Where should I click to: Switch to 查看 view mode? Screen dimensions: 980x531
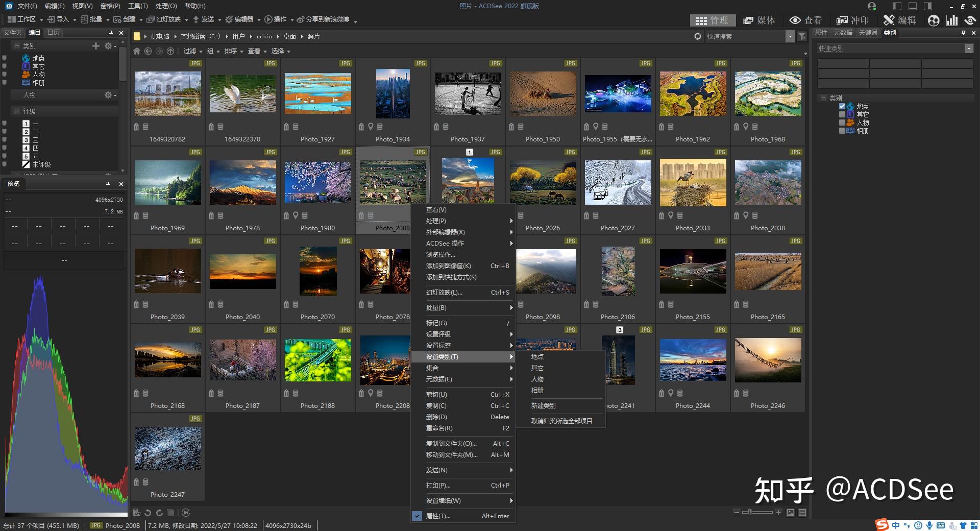806,20
